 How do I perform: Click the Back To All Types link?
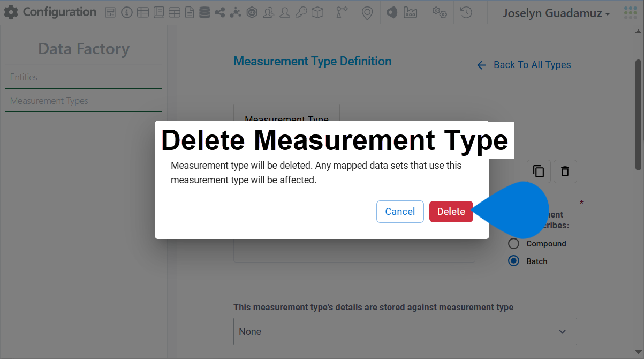pyautogui.click(x=524, y=65)
